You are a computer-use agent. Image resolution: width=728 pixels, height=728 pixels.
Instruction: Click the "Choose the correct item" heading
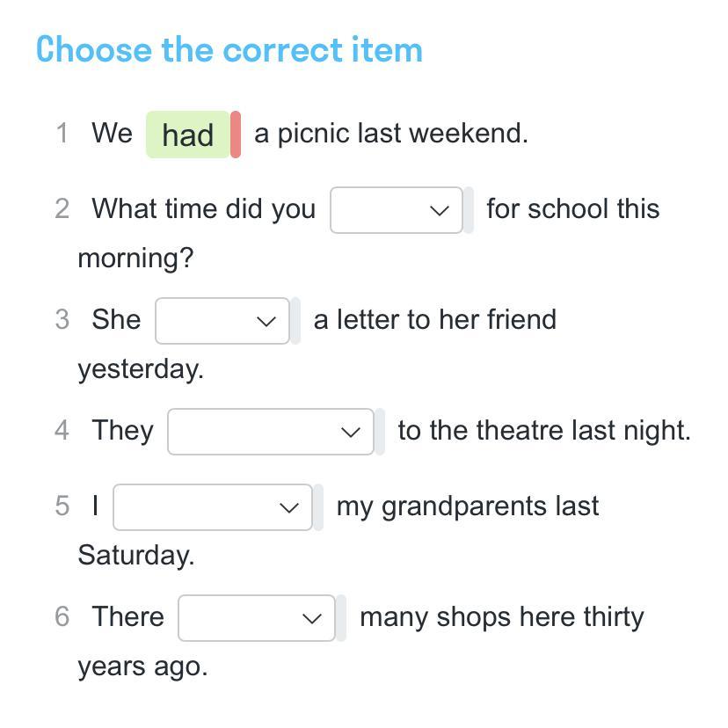pyautogui.click(x=229, y=49)
